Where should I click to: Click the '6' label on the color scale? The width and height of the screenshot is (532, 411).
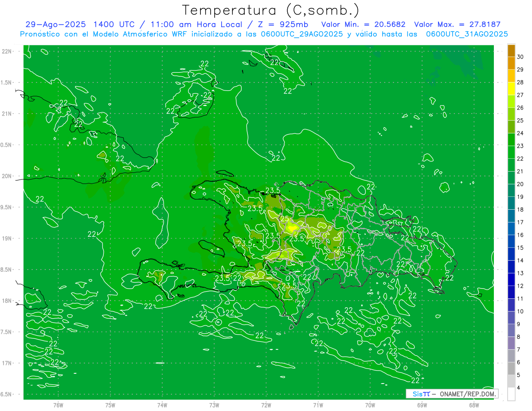click(x=519, y=362)
